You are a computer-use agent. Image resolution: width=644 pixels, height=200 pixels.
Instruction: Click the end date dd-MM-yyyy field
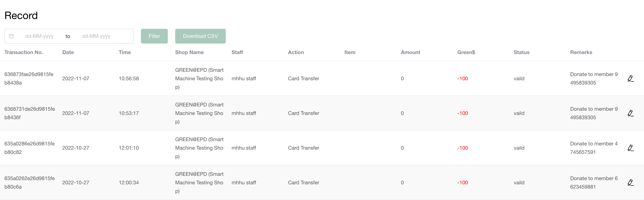[x=96, y=36]
